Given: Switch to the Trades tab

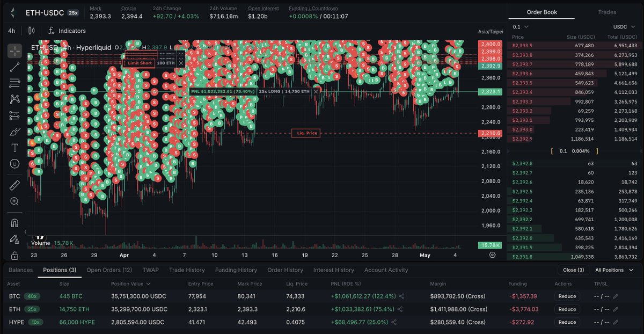Looking at the screenshot, I should point(607,12).
